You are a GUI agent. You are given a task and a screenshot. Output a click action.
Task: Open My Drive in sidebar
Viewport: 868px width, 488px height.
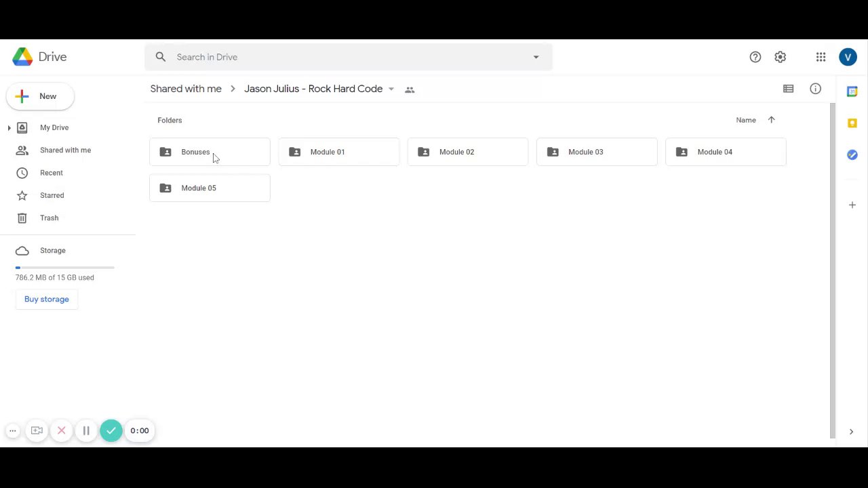tap(54, 127)
